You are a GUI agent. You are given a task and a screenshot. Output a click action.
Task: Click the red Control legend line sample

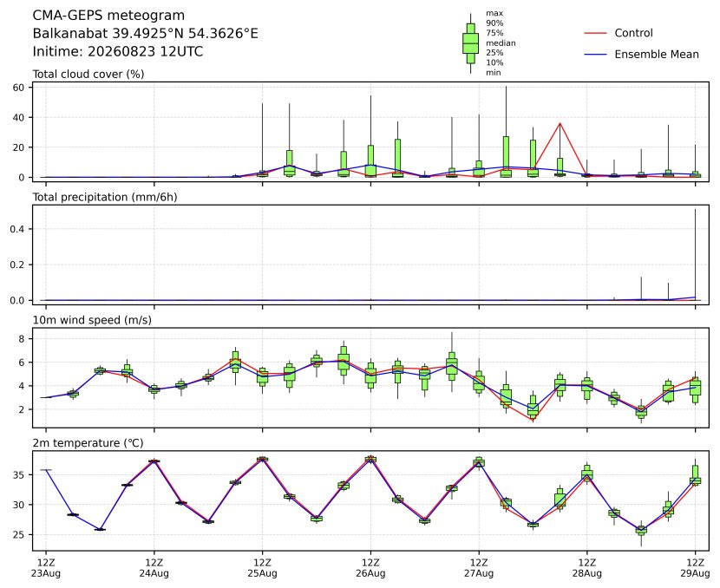pyautogui.click(x=596, y=33)
